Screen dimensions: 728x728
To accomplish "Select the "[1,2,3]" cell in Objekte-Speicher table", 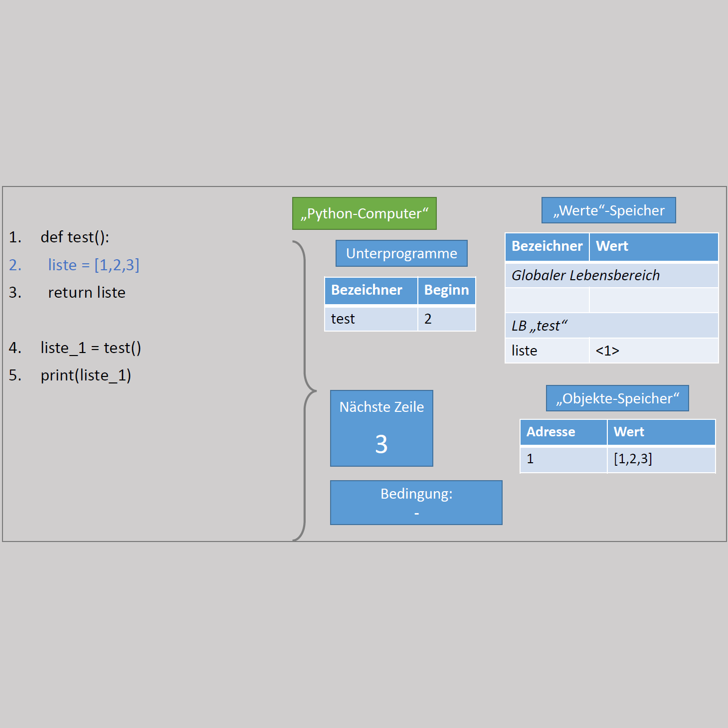I will (661, 459).
